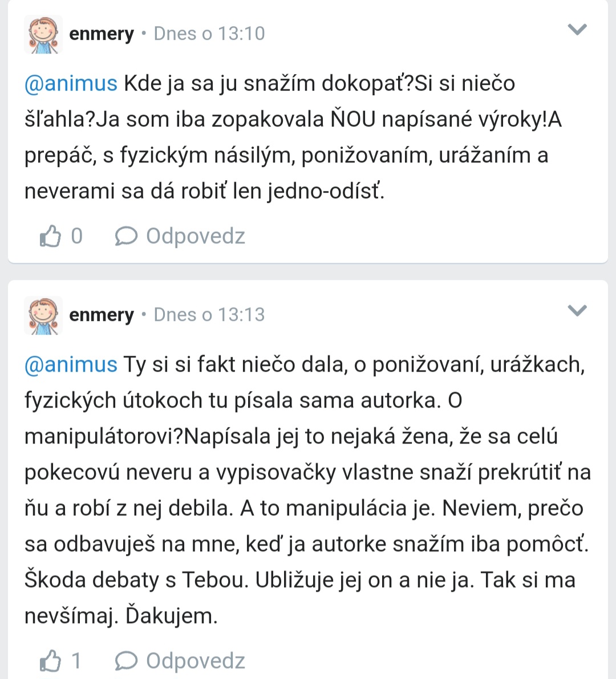This screenshot has height=679, width=616.
Task: Click @animus mention in the 13:13 comment
Action: pos(71,365)
